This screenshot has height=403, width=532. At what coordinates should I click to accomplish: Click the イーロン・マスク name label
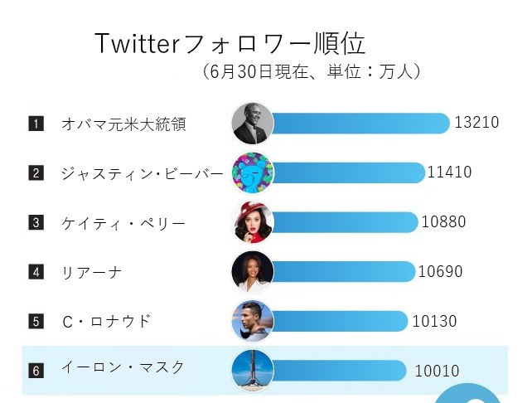[123, 367]
